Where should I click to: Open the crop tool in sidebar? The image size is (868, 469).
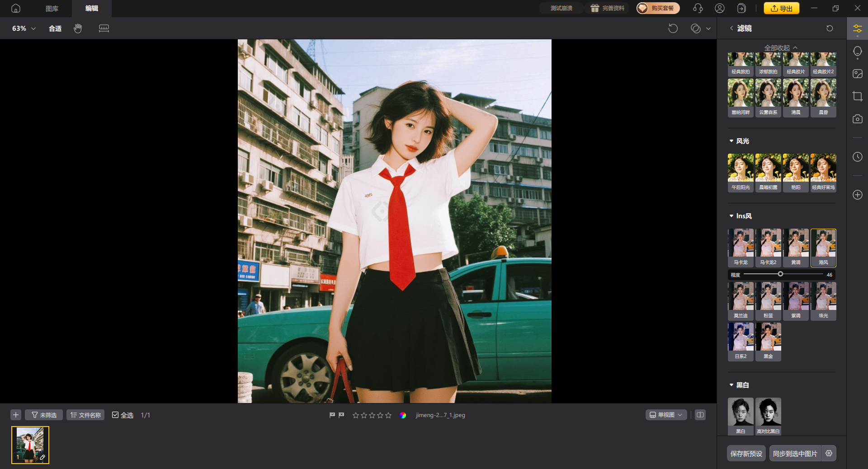tap(857, 96)
